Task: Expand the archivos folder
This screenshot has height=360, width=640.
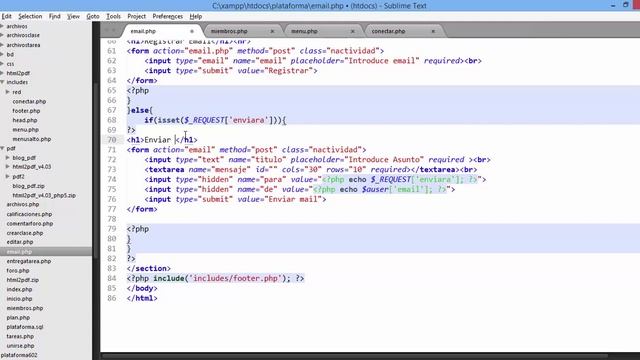Action: [2, 26]
